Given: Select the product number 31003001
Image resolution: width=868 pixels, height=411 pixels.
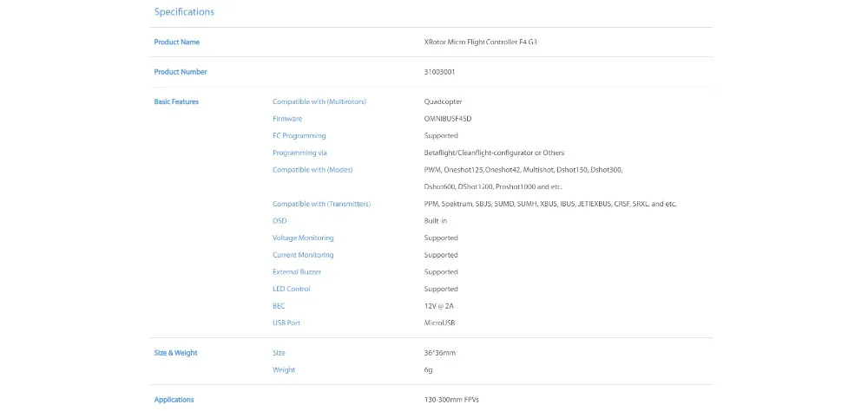Looking at the screenshot, I should (x=439, y=72).
